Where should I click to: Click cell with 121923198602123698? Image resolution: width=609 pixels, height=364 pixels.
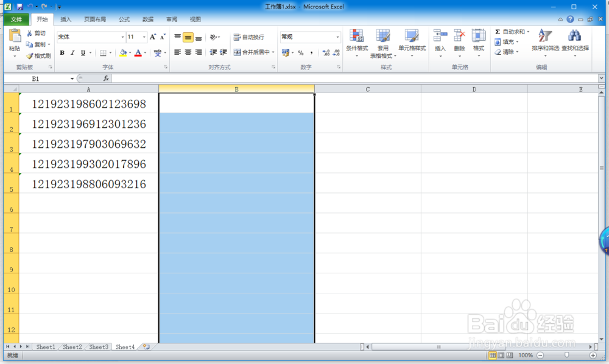(88, 104)
